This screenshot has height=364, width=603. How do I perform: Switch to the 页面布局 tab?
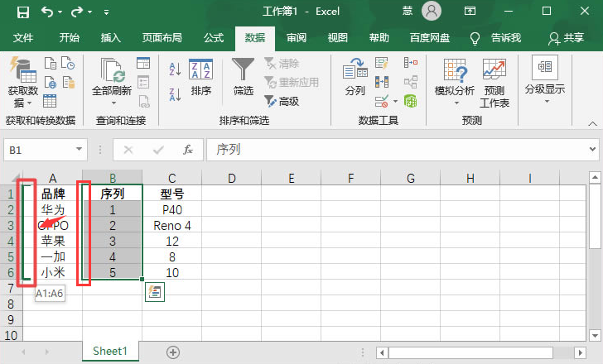(x=162, y=37)
